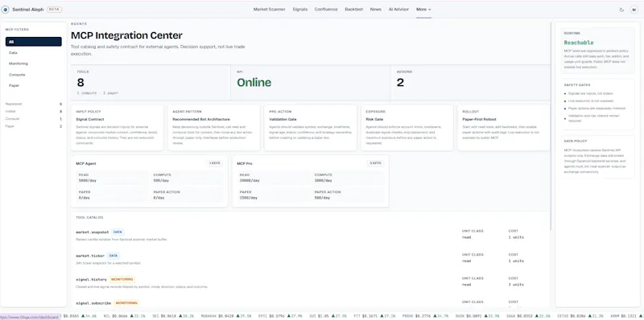
Task: Toggle dark mode with the moon icon
Action: point(621,10)
